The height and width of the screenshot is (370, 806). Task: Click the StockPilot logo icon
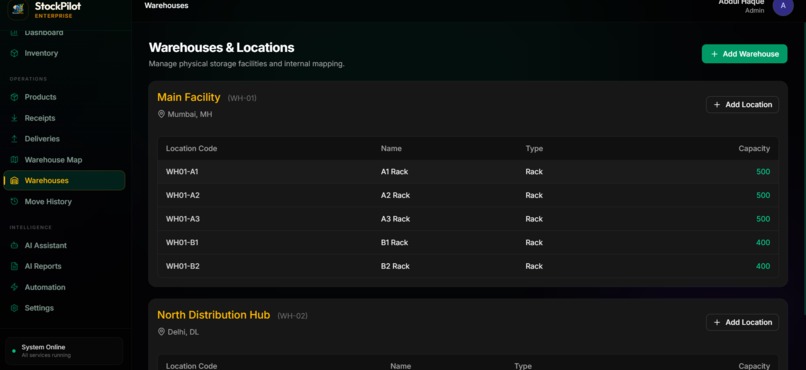(18, 9)
